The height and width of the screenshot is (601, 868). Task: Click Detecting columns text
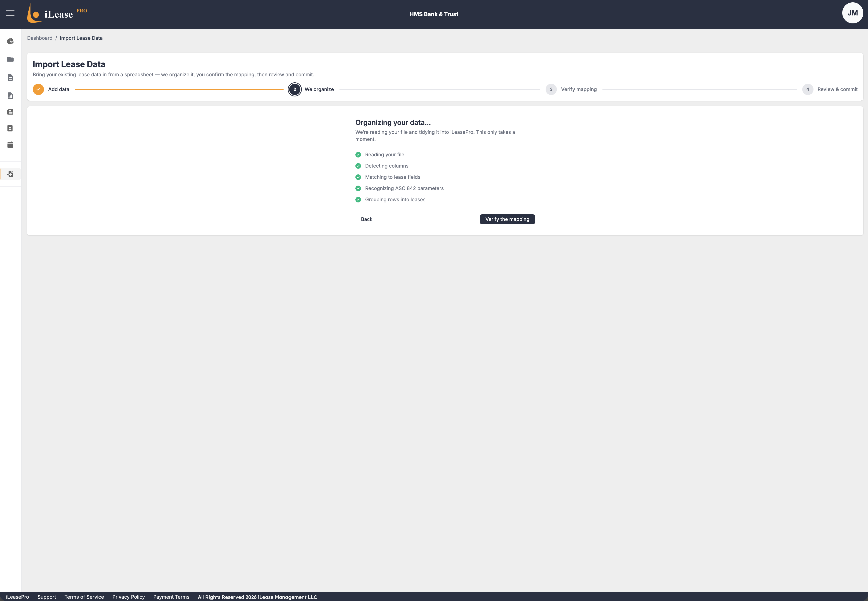(x=387, y=166)
